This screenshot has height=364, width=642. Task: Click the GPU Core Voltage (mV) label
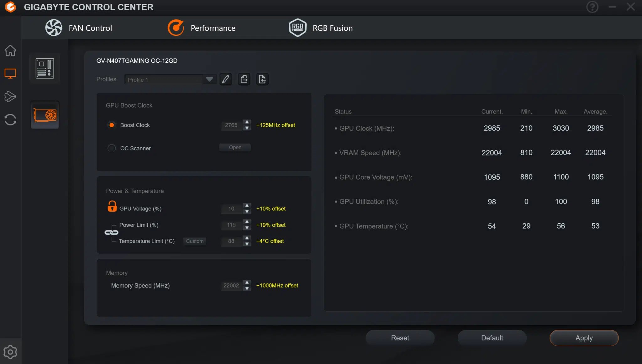tap(376, 177)
